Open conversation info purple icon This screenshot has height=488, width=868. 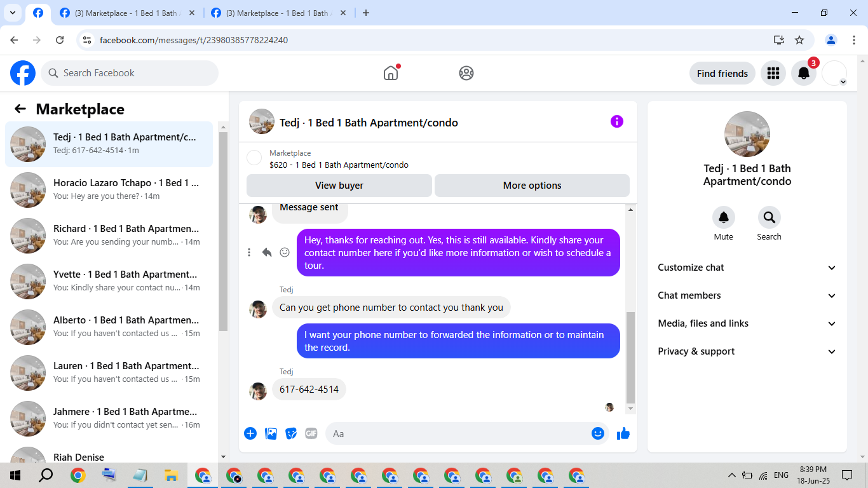pyautogui.click(x=617, y=122)
